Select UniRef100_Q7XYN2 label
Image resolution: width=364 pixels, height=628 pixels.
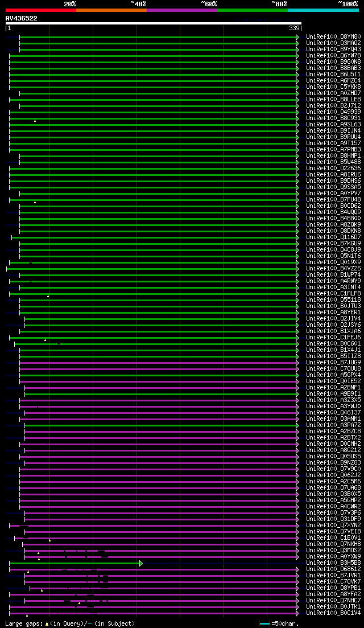pos(333,526)
